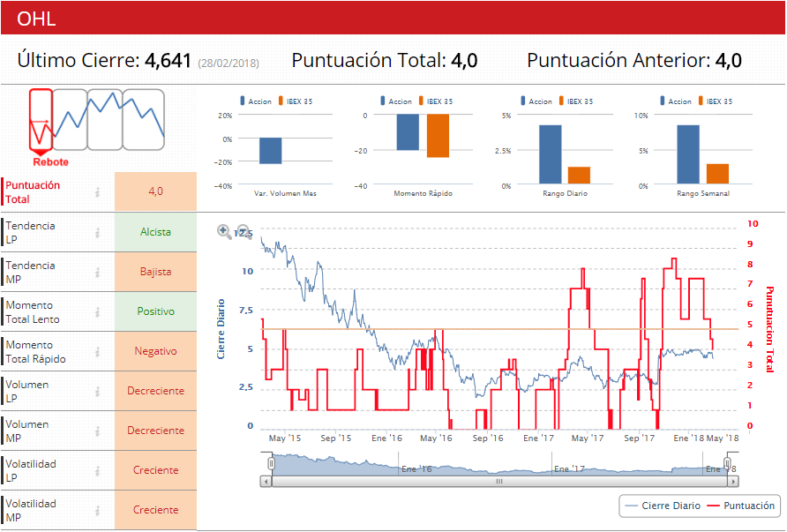The image size is (787, 532).
Task: Open info icon for Volatilidad MP row
Action: coord(98,510)
